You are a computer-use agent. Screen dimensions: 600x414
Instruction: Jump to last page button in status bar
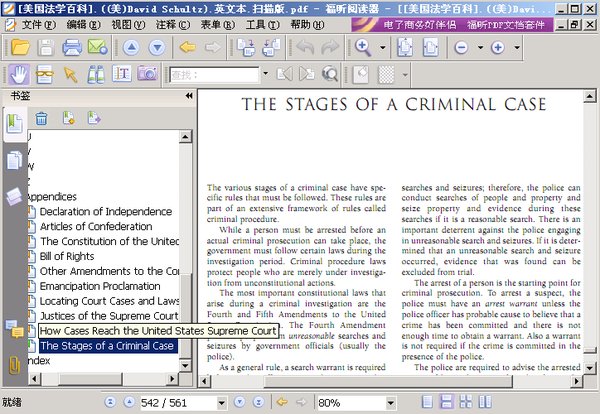pos(259,402)
